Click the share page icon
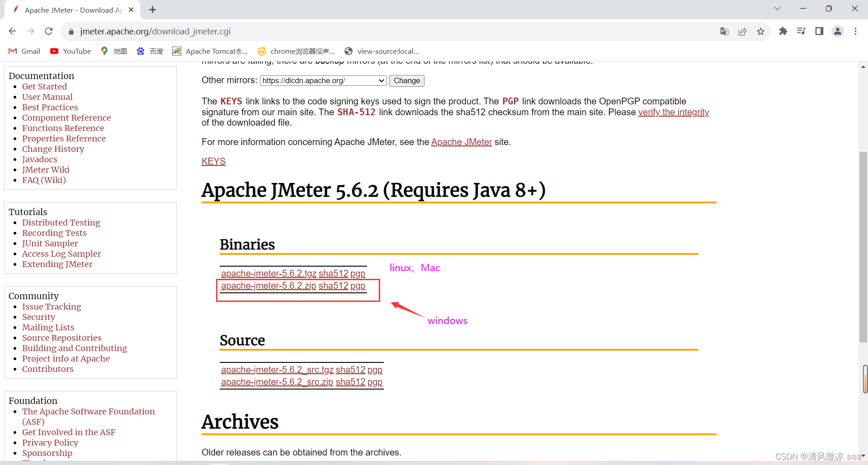Viewport: 868px width, 465px height. click(x=742, y=31)
